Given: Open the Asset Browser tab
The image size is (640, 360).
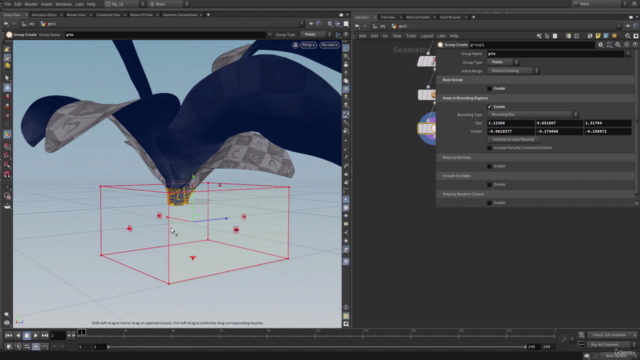Looking at the screenshot, I should click(450, 17).
